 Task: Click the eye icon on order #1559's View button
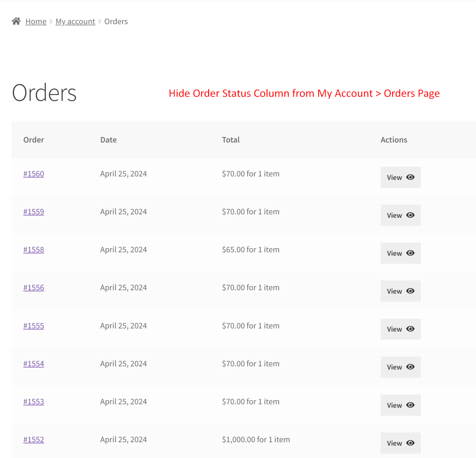point(410,215)
